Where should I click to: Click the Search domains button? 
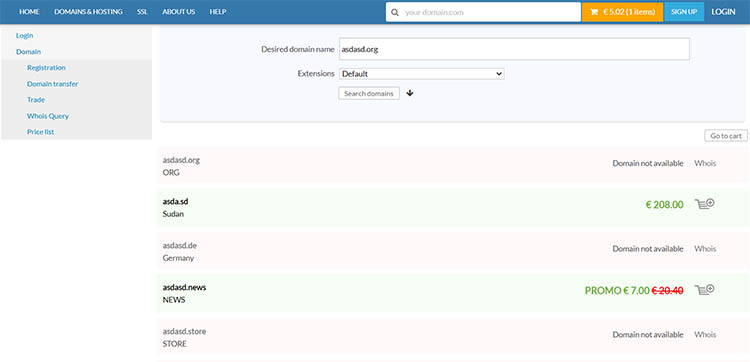click(369, 93)
